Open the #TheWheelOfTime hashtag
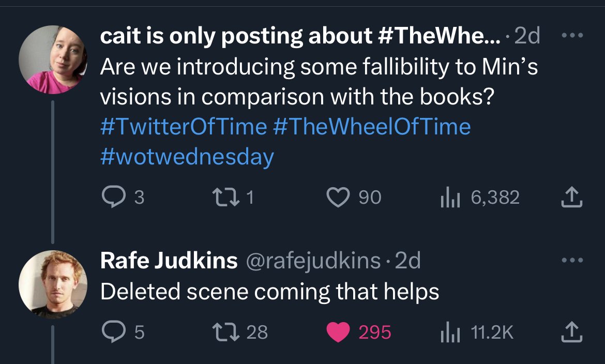The width and height of the screenshot is (605, 364). coord(371,127)
